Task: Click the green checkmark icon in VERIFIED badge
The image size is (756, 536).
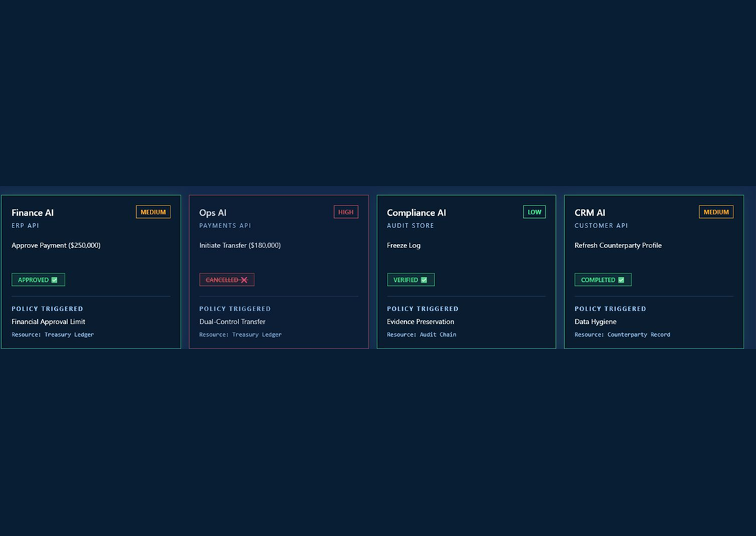Action: [424, 280]
